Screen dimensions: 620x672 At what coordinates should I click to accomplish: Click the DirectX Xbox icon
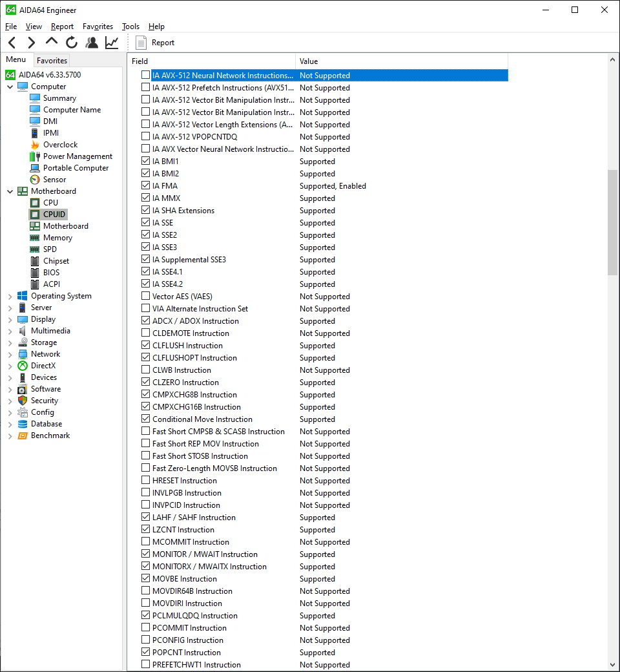click(22, 366)
